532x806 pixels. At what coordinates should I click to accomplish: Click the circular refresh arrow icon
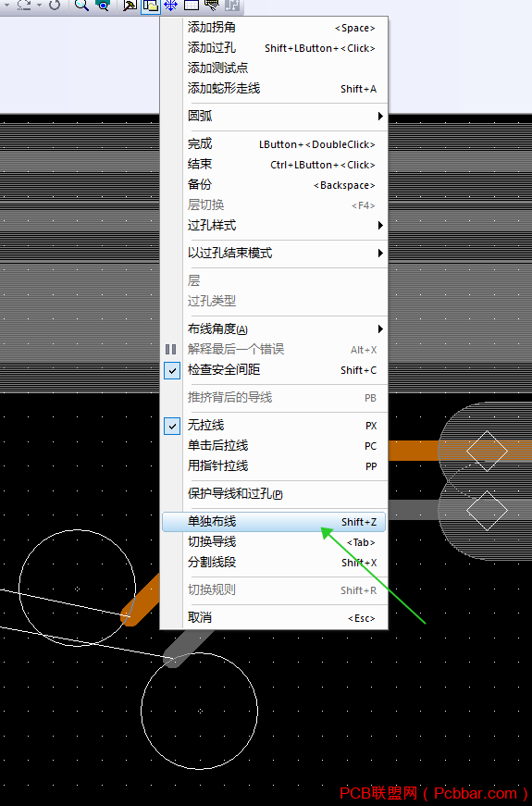pyautogui.click(x=55, y=6)
